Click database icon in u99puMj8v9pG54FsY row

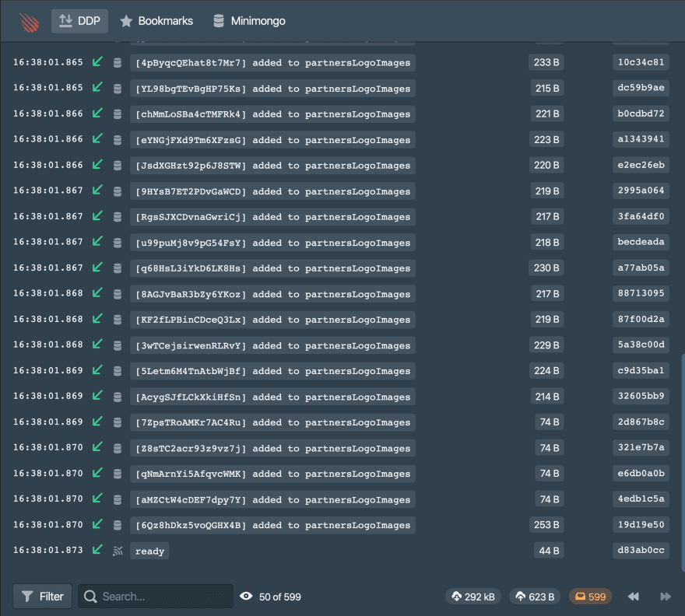pos(118,243)
